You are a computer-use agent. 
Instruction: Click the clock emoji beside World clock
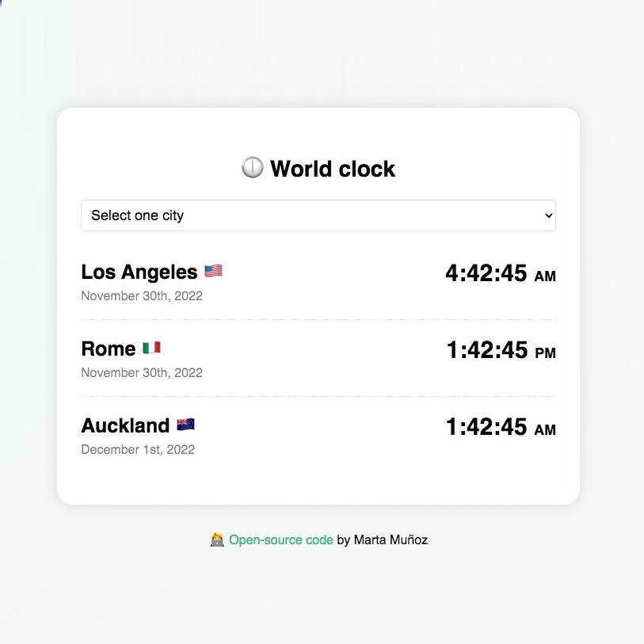(x=252, y=168)
